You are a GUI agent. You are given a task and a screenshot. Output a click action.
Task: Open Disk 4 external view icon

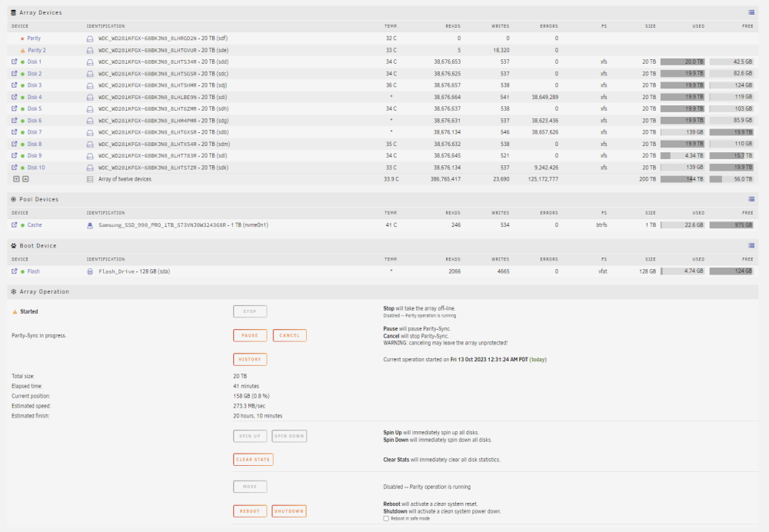14,97
